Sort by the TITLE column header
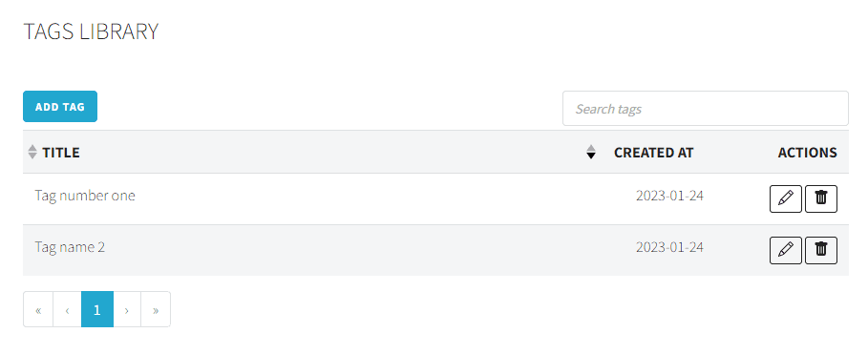868x354 pixels. click(x=61, y=152)
